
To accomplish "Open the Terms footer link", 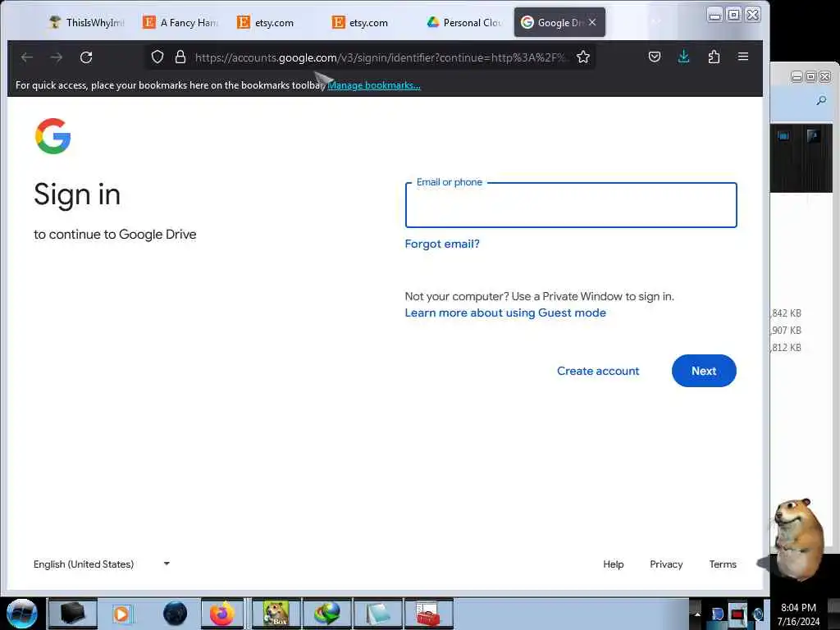I will point(723,564).
